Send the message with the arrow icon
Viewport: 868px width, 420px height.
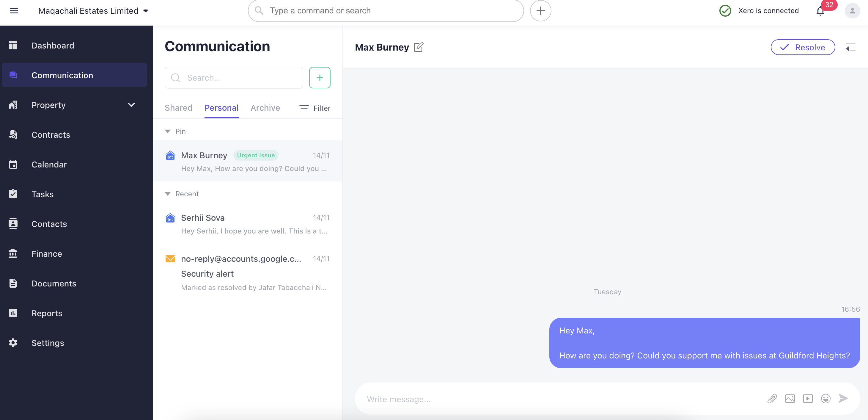pos(843,398)
